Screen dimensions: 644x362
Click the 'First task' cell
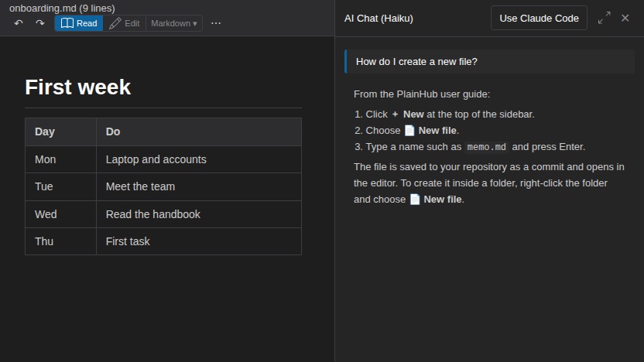(x=199, y=241)
